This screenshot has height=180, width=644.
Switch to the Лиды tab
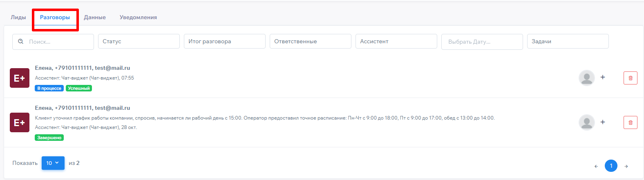(x=18, y=17)
